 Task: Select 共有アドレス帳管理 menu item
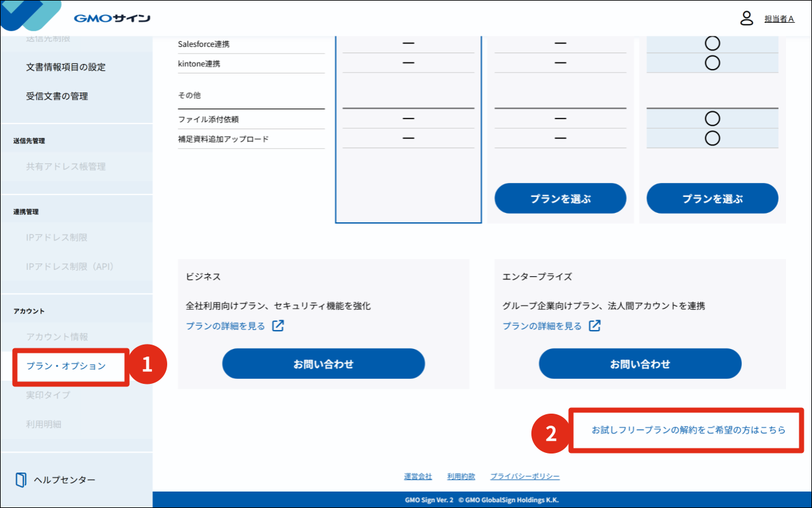click(x=66, y=167)
